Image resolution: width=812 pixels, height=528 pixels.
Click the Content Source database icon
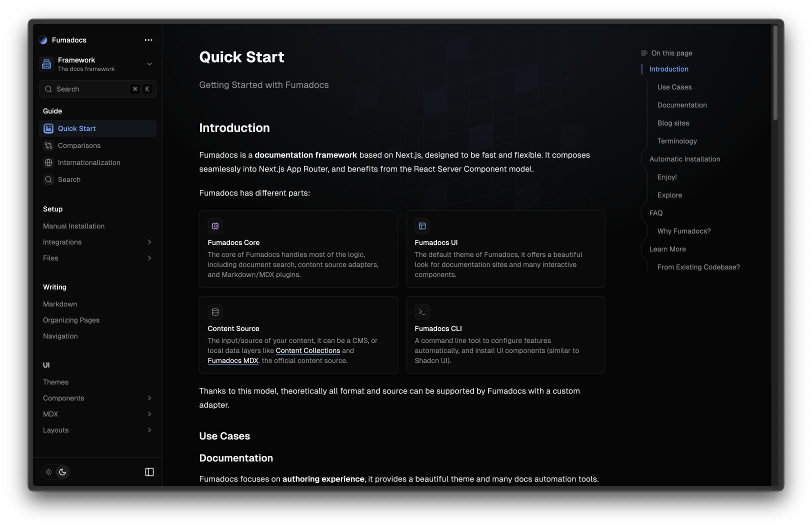point(215,312)
